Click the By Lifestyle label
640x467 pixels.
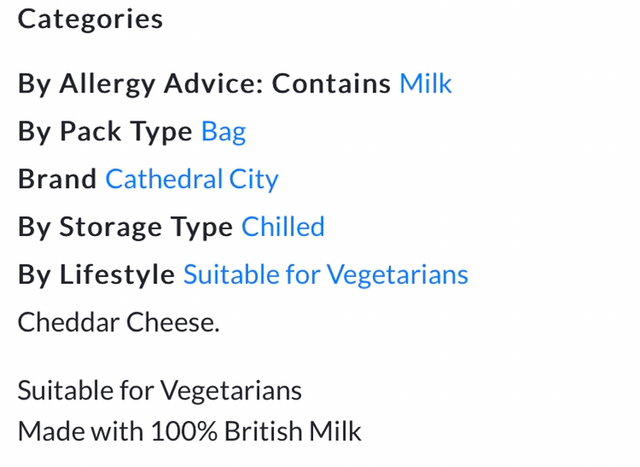click(96, 274)
